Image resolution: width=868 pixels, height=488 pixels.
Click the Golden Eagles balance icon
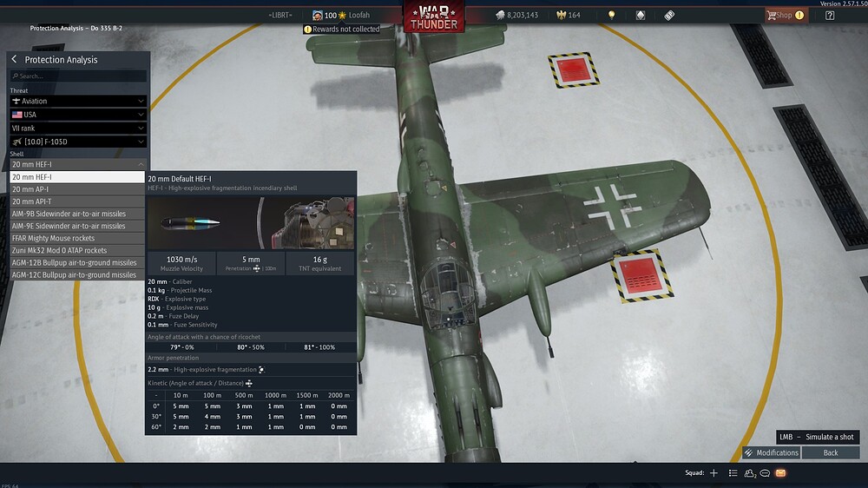pos(562,15)
